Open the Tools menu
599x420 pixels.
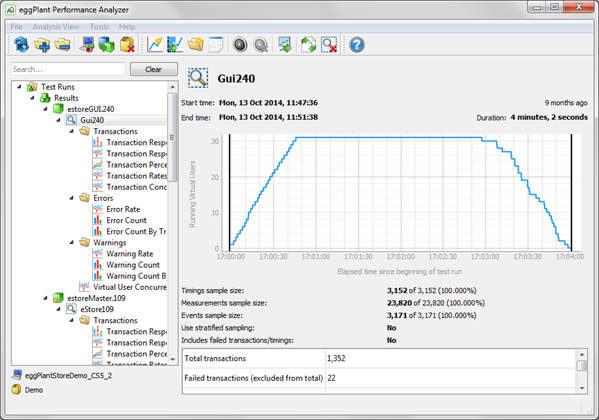pos(99,27)
